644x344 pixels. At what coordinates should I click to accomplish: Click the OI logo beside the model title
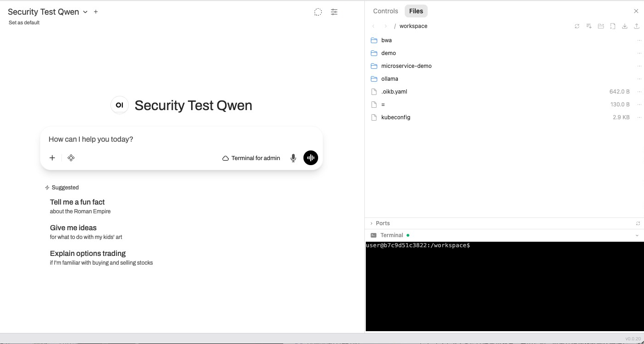(120, 105)
